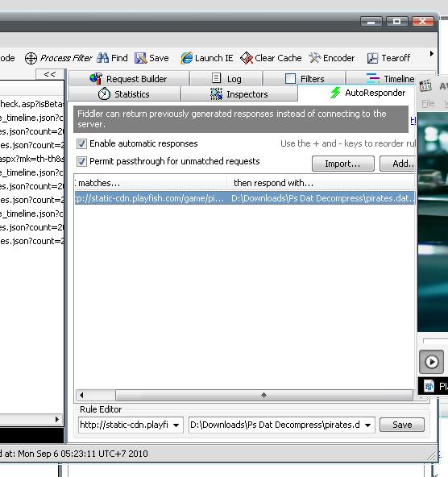Click the media player play button
This screenshot has width=448, height=477.
pos(431,362)
